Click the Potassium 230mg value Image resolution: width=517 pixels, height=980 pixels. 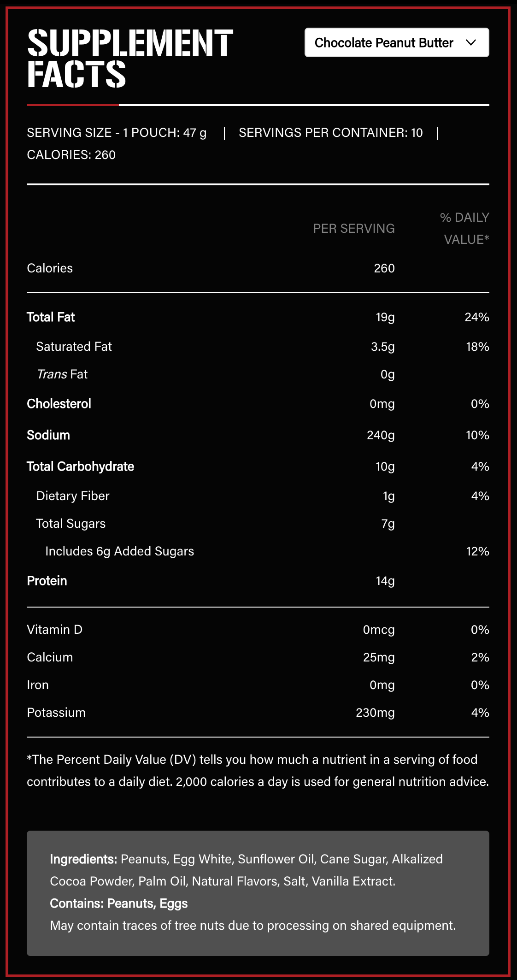[375, 713]
